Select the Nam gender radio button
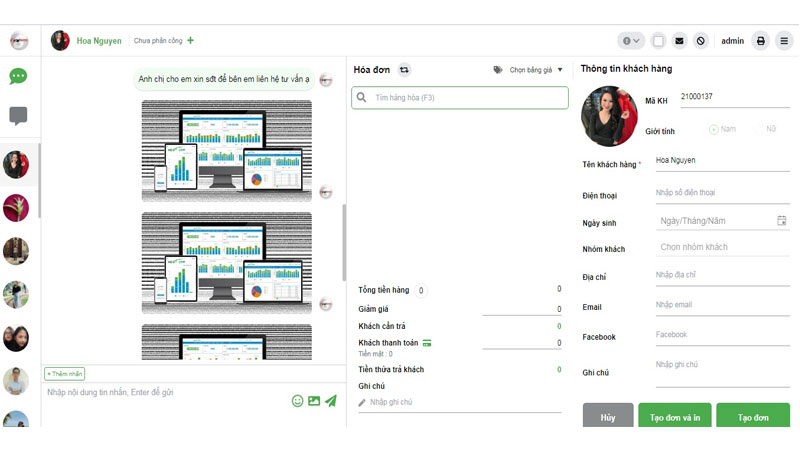Image resolution: width=800 pixels, height=450 pixels. (x=714, y=129)
